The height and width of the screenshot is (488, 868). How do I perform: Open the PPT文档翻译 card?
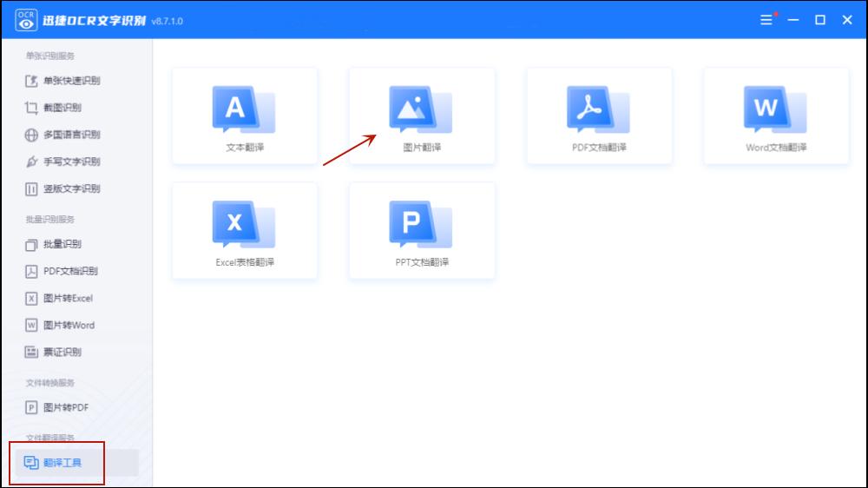click(x=422, y=231)
